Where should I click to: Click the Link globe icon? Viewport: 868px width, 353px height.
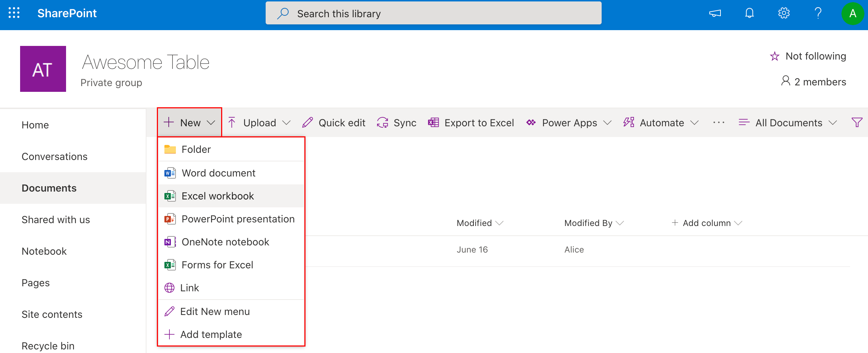coord(169,288)
